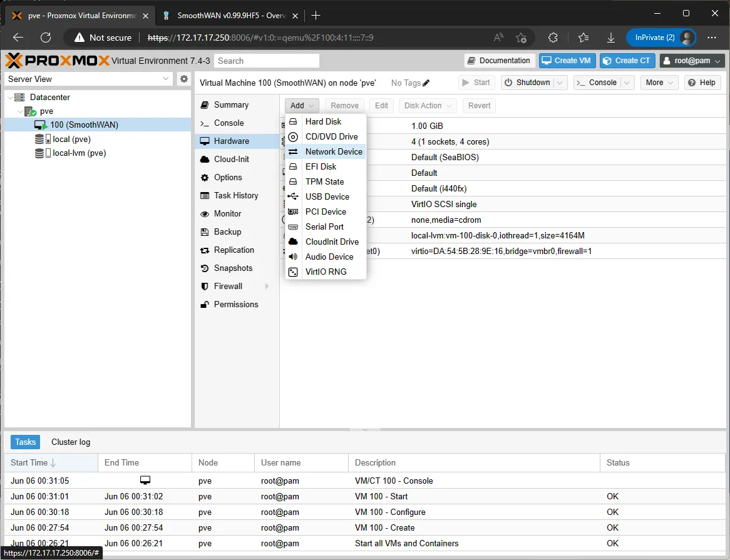730x560 pixels.
Task: Open the root@pam user menu
Action: click(692, 61)
